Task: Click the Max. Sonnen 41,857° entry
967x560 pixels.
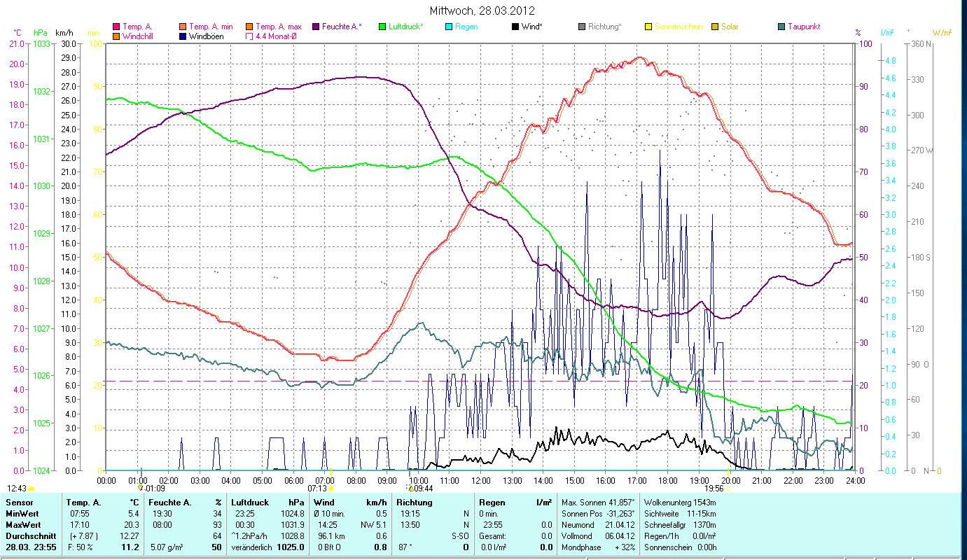Action: point(598,503)
